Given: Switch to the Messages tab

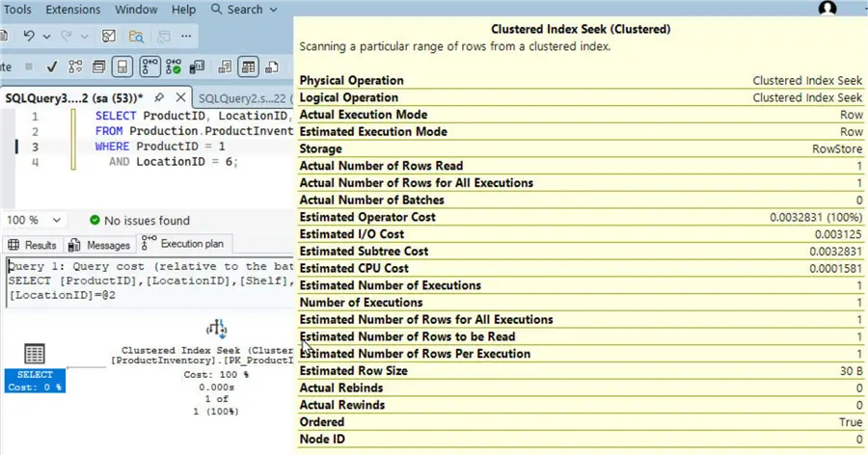Looking at the screenshot, I should click(99, 245).
